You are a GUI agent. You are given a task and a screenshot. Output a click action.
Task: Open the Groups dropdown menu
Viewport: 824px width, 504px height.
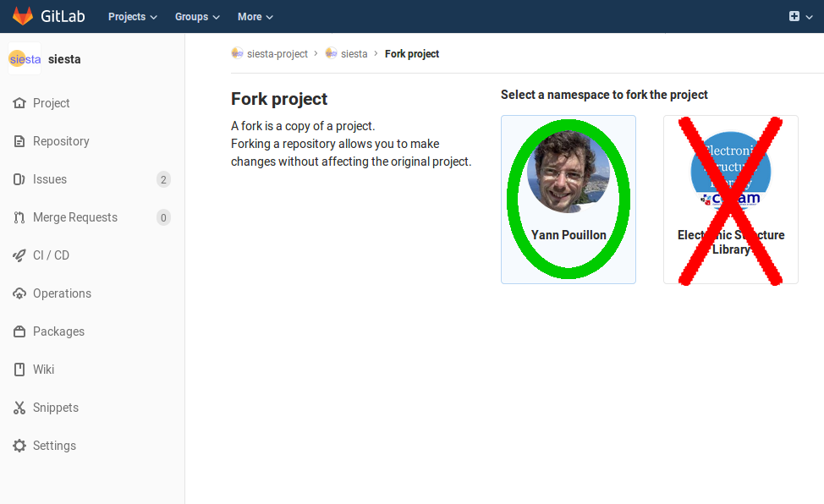tap(197, 17)
